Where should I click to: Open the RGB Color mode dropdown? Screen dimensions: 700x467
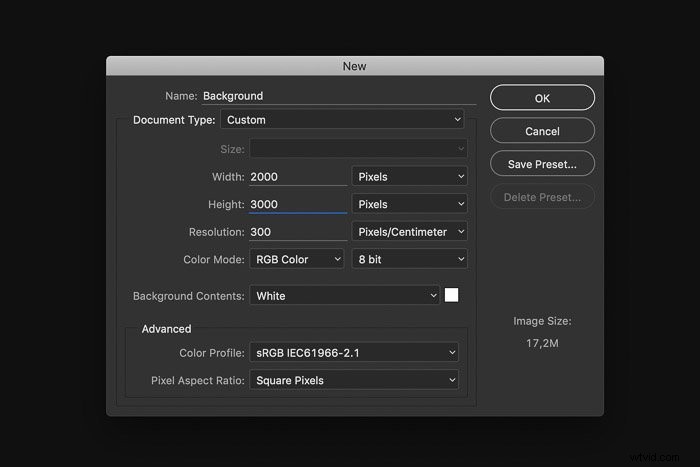296,259
